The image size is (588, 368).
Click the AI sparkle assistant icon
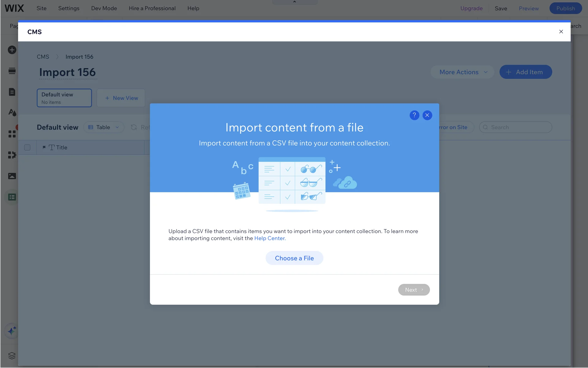(x=12, y=331)
